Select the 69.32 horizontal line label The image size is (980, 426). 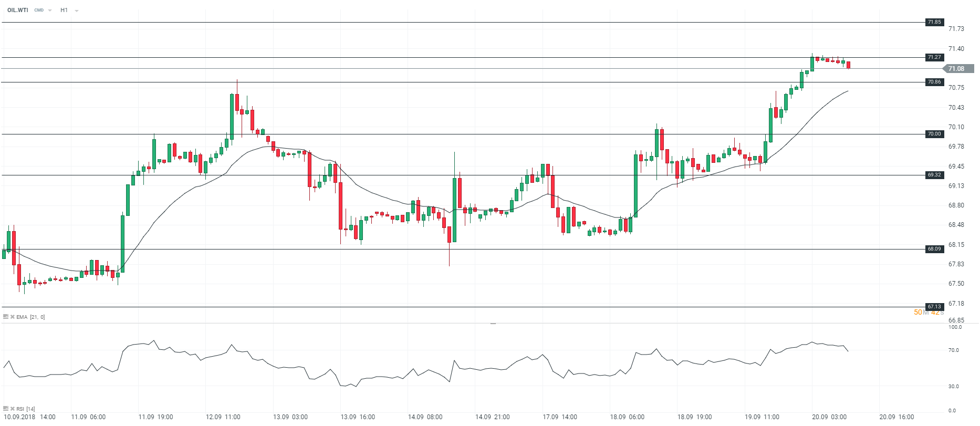[934, 175]
